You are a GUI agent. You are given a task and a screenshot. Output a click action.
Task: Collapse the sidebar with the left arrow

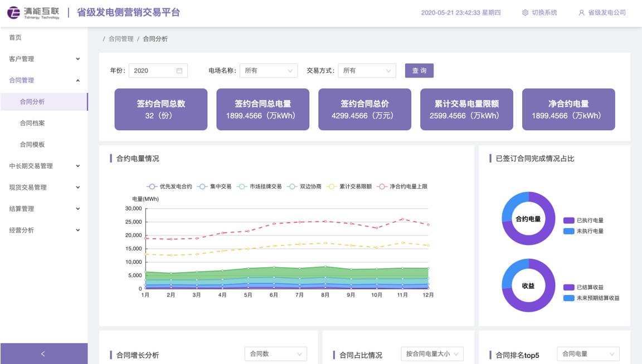[43, 353]
